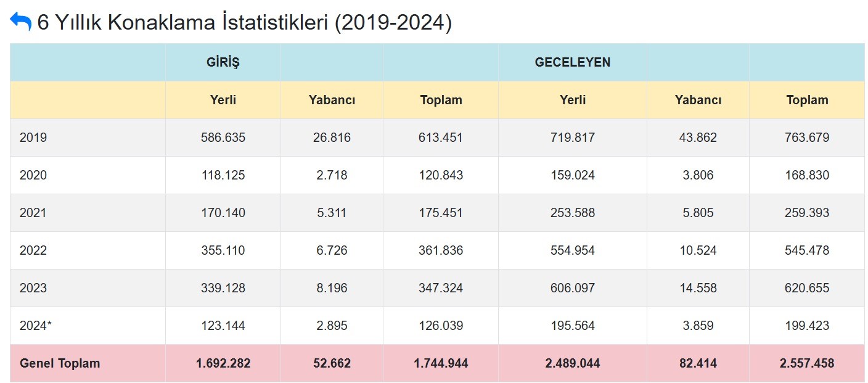This screenshot has width=868, height=383.
Task: Click the Toplam header under GİRİŞ
Action: [x=441, y=99]
